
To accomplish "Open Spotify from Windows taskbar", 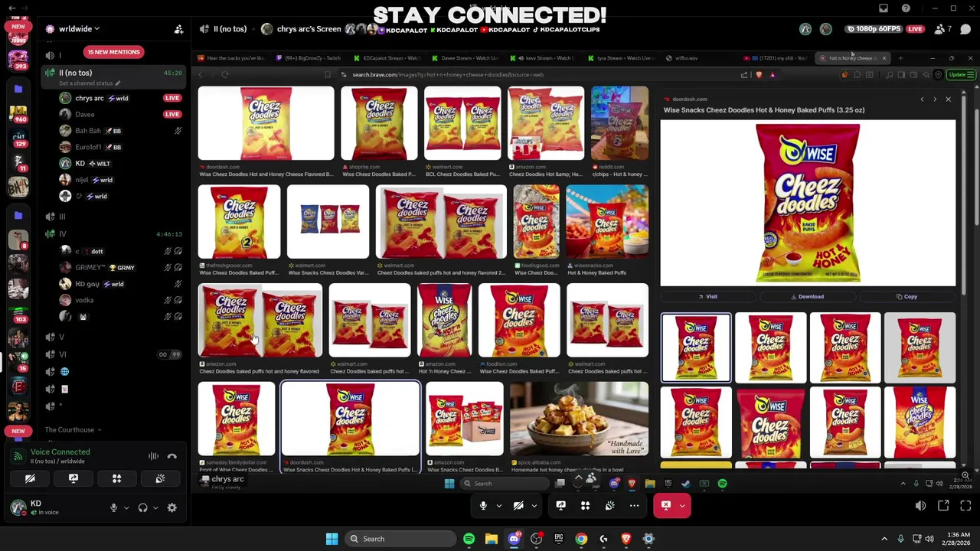I will (469, 539).
